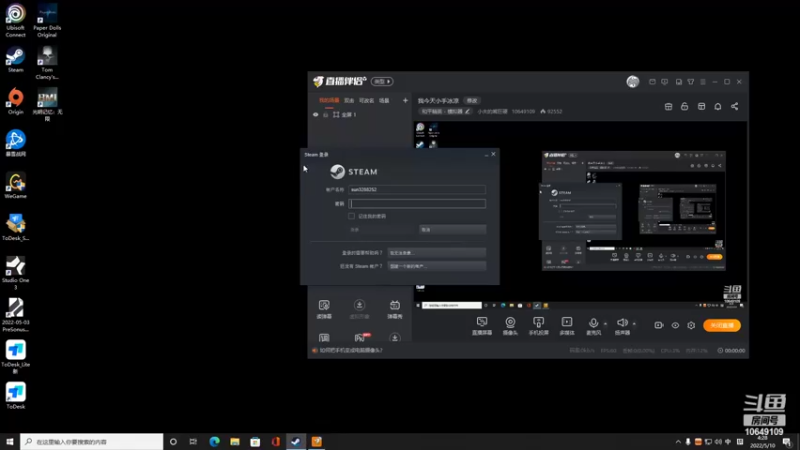Open File Explorer from the taskbar
Image resolution: width=800 pixels, height=450 pixels.
pos(235,442)
